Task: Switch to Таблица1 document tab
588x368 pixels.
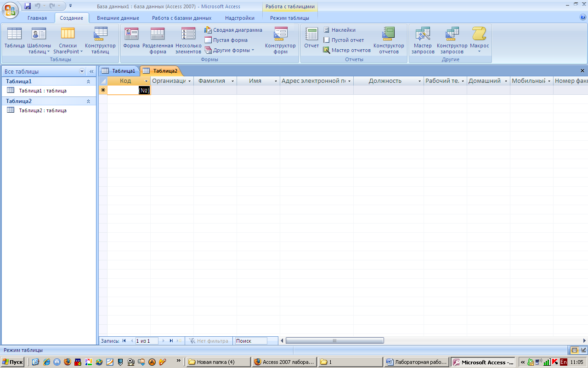Action: tap(119, 71)
